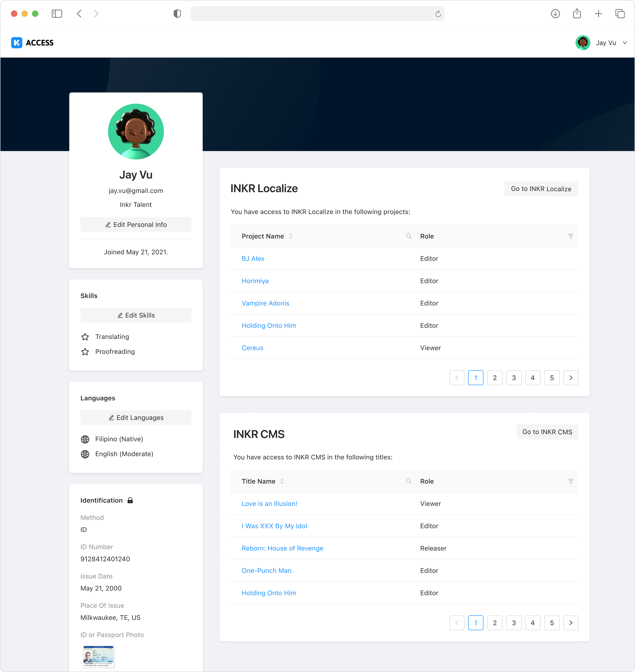The width and height of the screenshot is (635, 672).
Task: Select page 3 in INKR Localize pagination
Action: click(513, 377)
